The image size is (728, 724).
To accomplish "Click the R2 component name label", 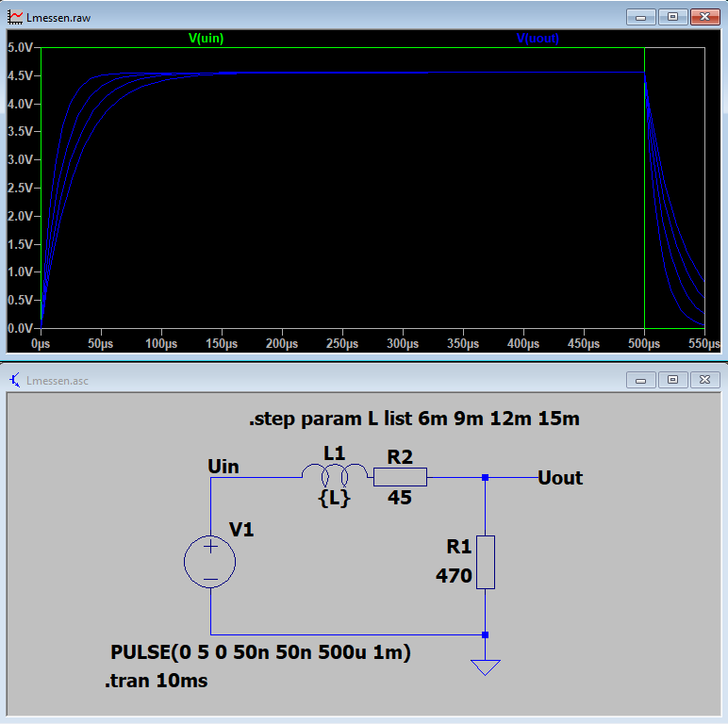I will pos(400,457).
